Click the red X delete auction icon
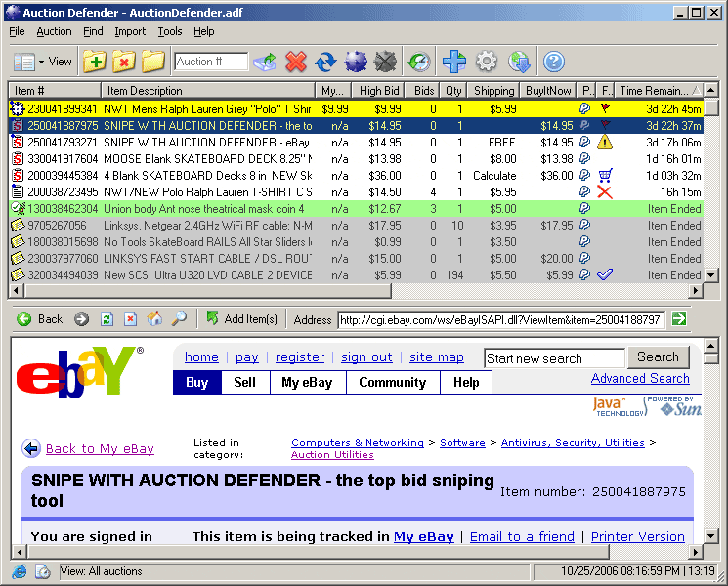 pos(295,62)
